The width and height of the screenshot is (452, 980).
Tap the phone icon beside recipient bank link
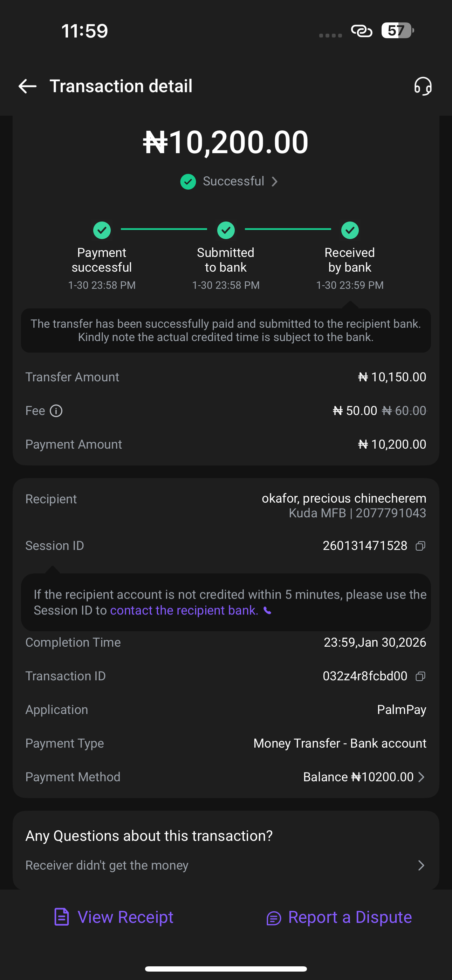tap(268, 611)
